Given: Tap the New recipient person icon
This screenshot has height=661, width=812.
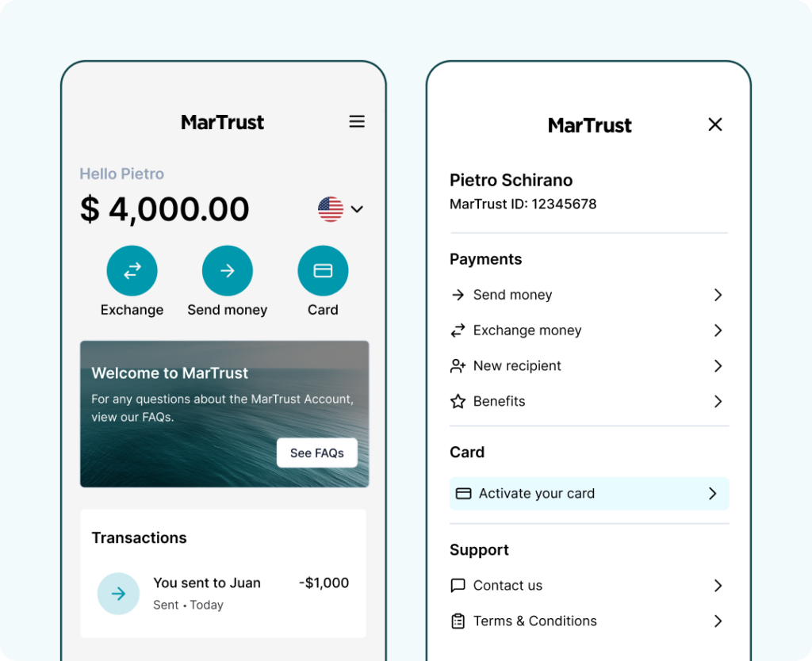Looking at the screenshot, I should (x=458, y=366).
